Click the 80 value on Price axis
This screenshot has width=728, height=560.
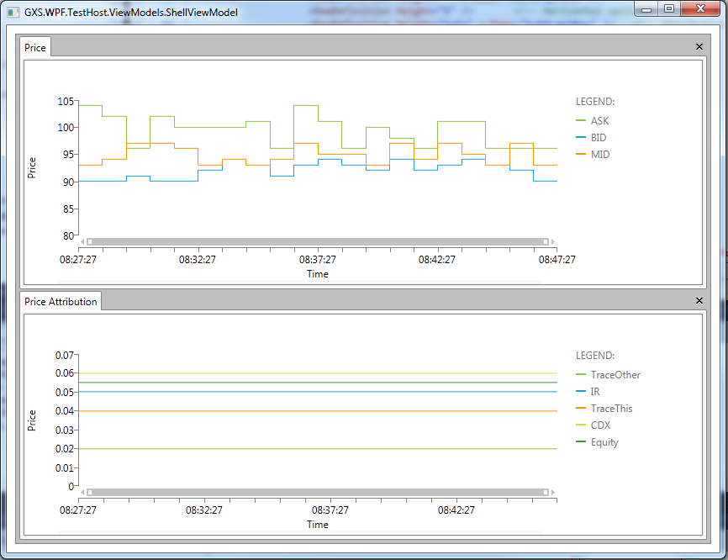point(68,236)
